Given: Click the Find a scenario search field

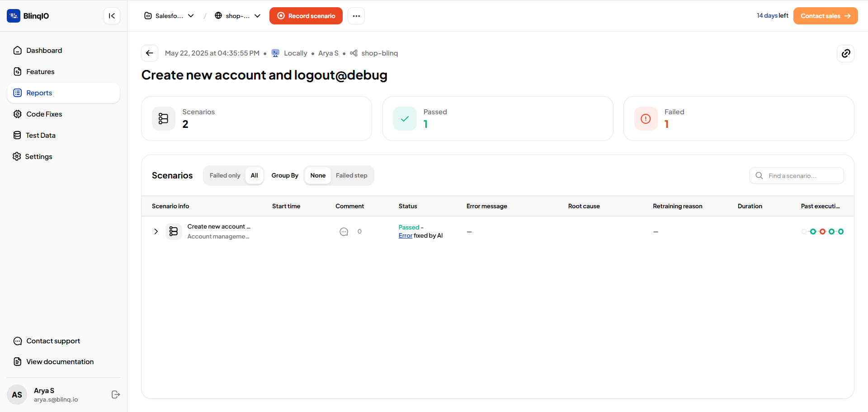Looking at the screenshot, I should (797, 176).
